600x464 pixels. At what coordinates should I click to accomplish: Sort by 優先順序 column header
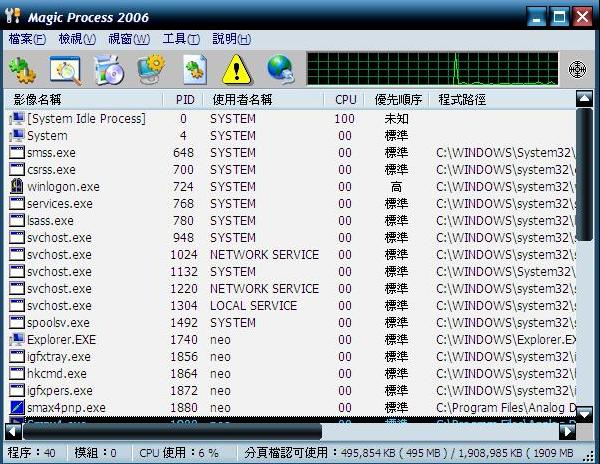[x=397, y=100]
